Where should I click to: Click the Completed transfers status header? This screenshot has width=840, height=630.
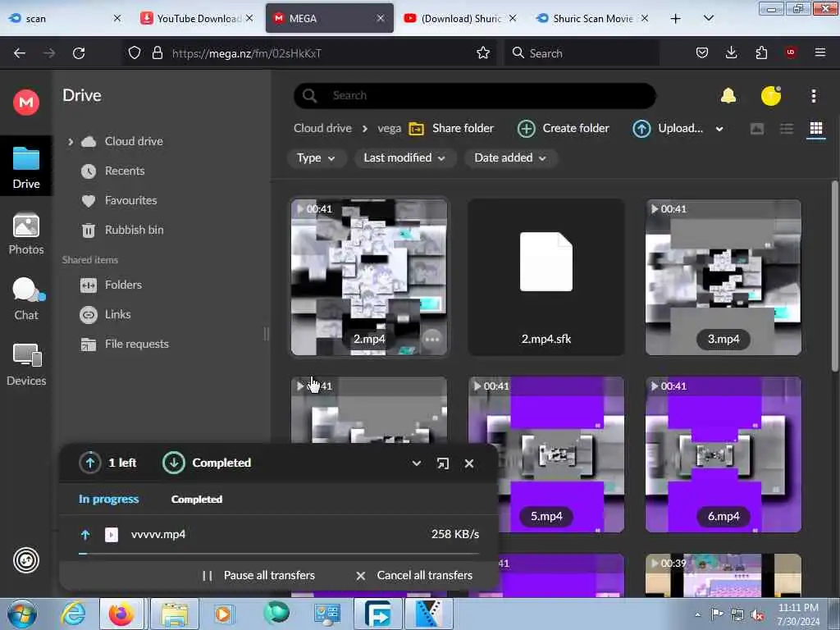click(207, 463)
